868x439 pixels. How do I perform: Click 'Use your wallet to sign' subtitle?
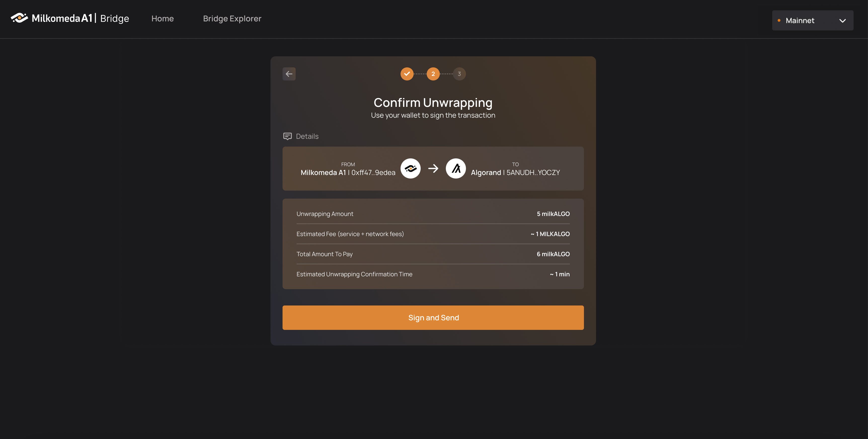[433, 115]
